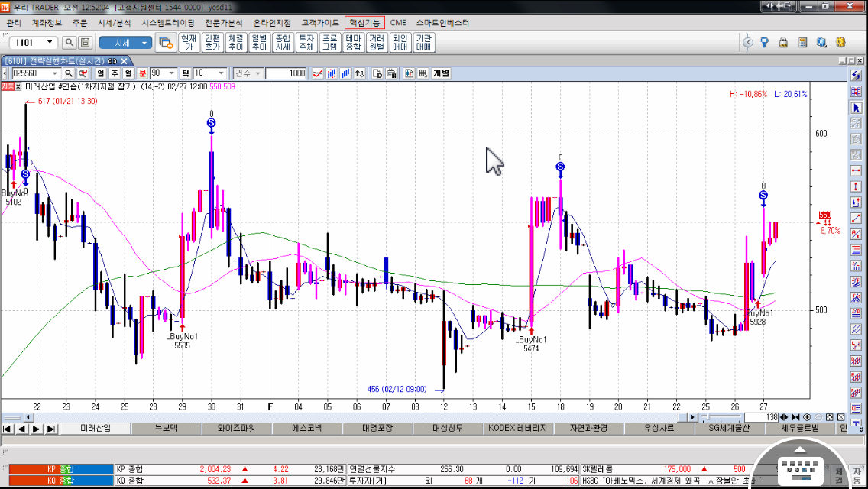Click the bar chart type icon
Screen dimensions: 868x489
click(345, 73)
